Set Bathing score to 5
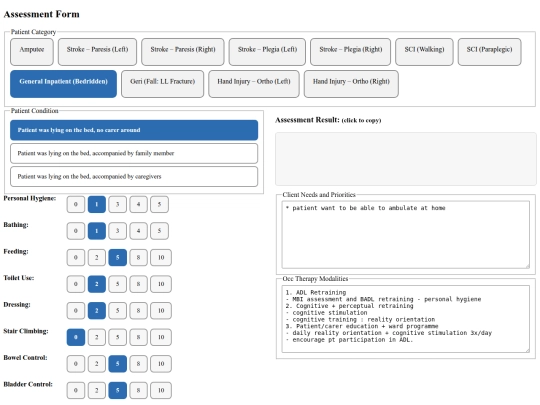The height and width of the screenshot is (405, 540). tap(159, 231)
